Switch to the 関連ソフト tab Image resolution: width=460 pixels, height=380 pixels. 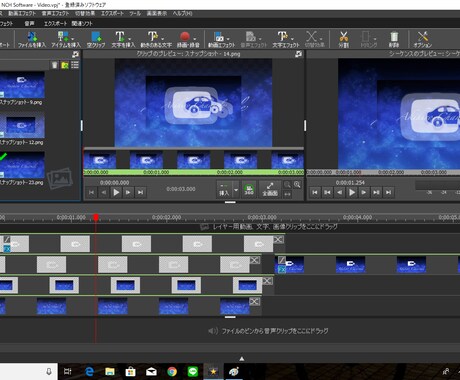(82, 23)
